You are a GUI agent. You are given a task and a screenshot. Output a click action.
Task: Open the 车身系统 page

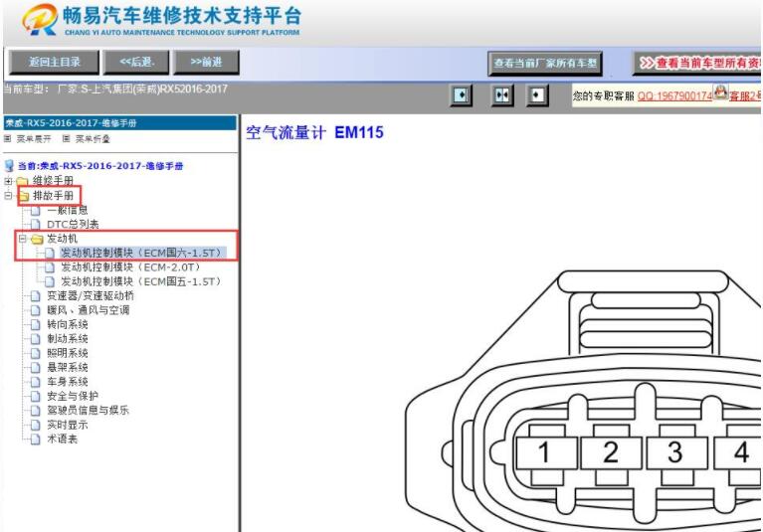point(68,382)
